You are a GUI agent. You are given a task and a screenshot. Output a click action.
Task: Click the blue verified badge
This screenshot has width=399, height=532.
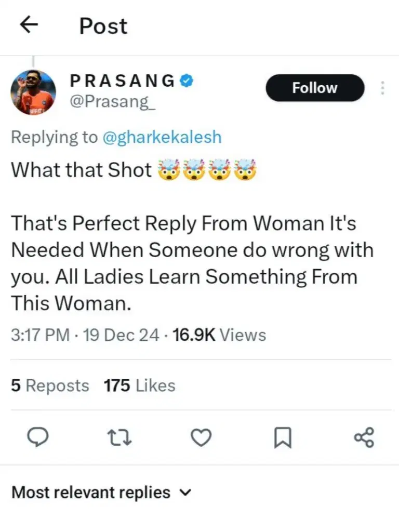(187, 81)
